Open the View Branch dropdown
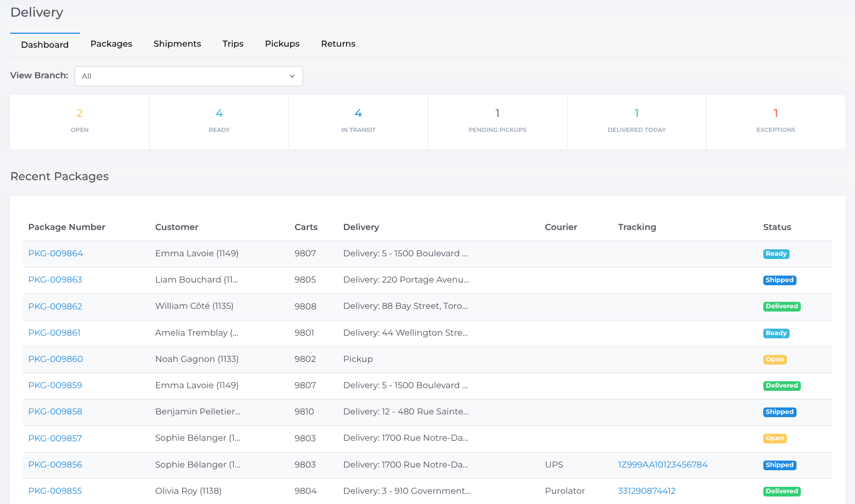The height and width of the screenshot is (504, 855). [188, 76]
